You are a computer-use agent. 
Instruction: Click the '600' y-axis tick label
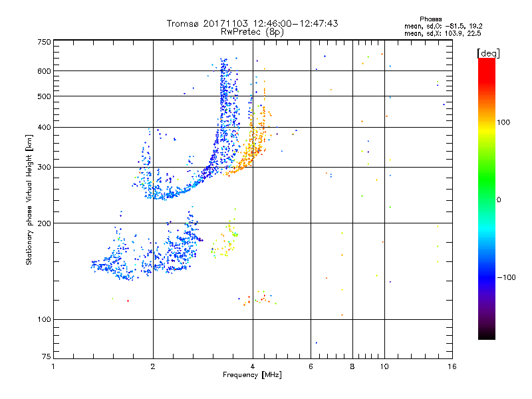click(x=44, y=71)
